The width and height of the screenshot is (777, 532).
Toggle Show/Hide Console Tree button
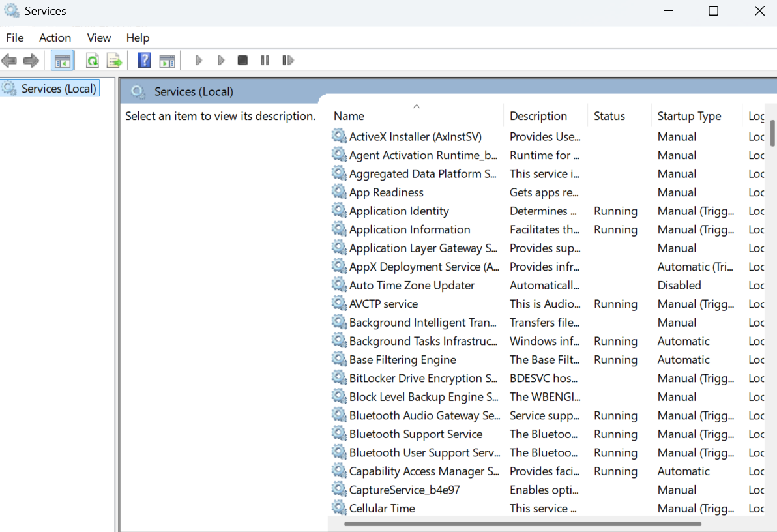(x=63, y=61)
